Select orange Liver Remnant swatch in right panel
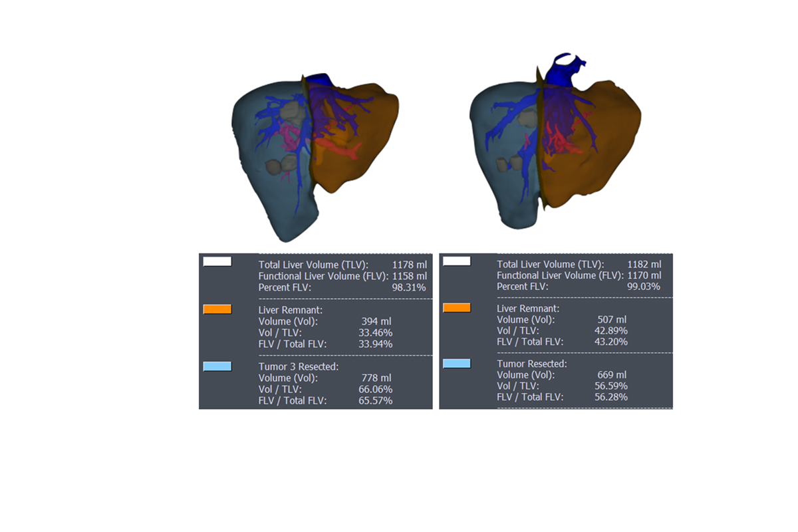This screenshot has width=798, height=532. click(456, 307)
